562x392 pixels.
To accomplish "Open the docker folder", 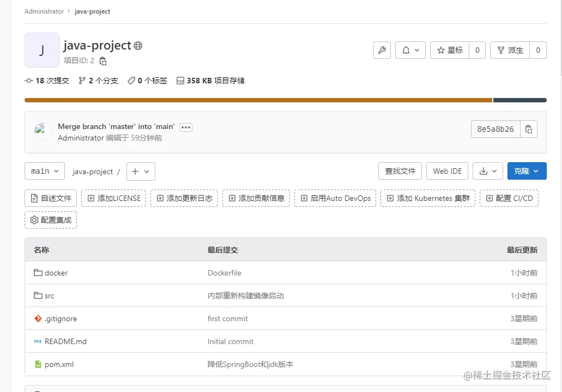I will click(x=56, y=273).
